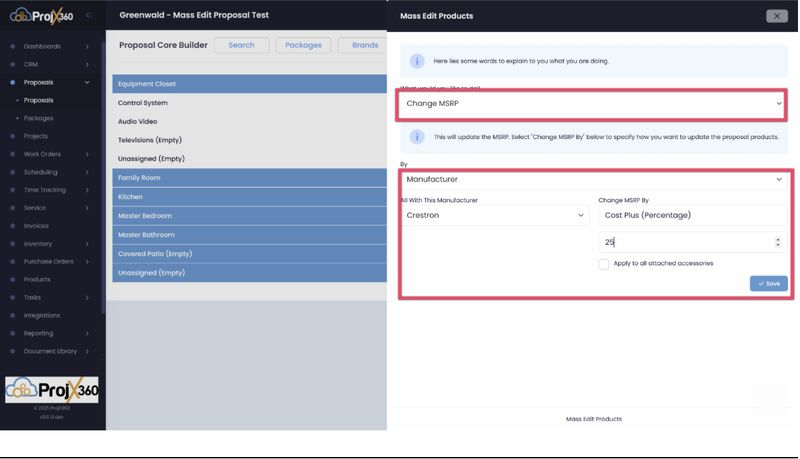Click the Integrations sidebar dot icon
The image size is (800, 459).
[13, 316]
